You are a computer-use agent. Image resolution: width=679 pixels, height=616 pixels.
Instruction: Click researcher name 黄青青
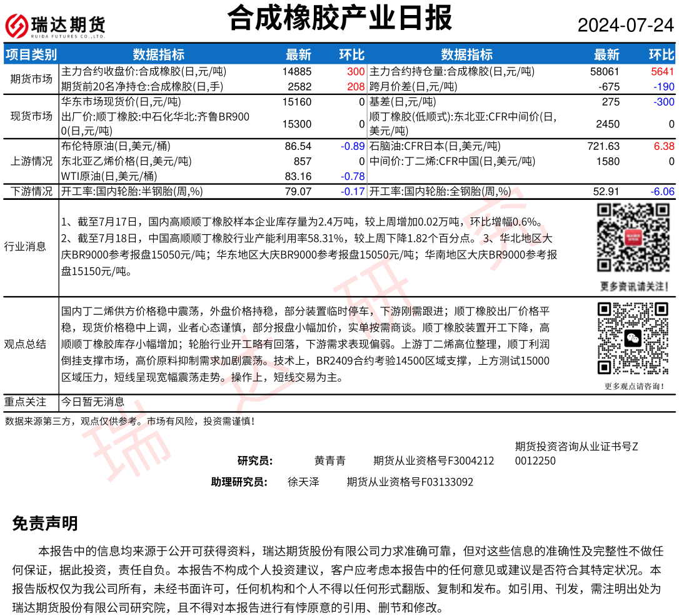(329, 461)
